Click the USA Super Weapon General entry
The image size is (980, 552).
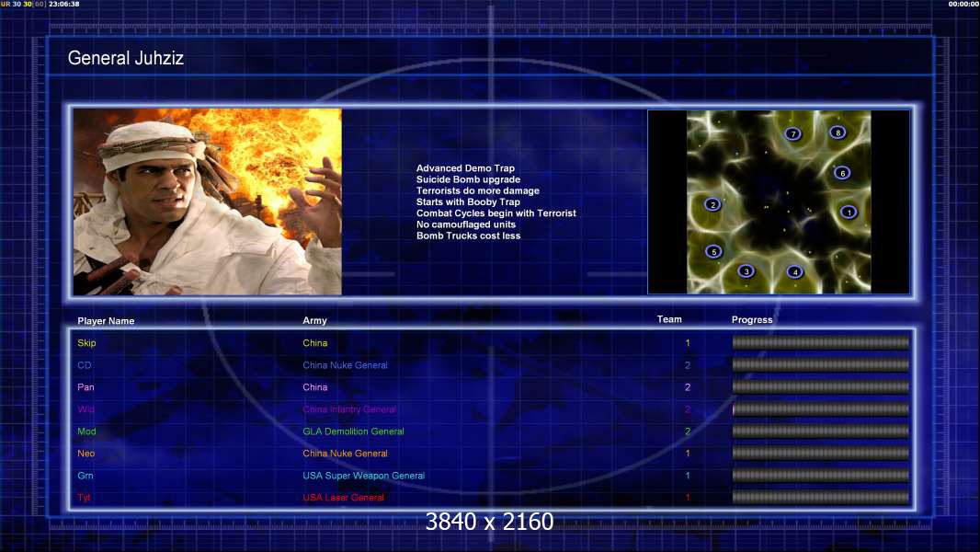tap(364, 476)
